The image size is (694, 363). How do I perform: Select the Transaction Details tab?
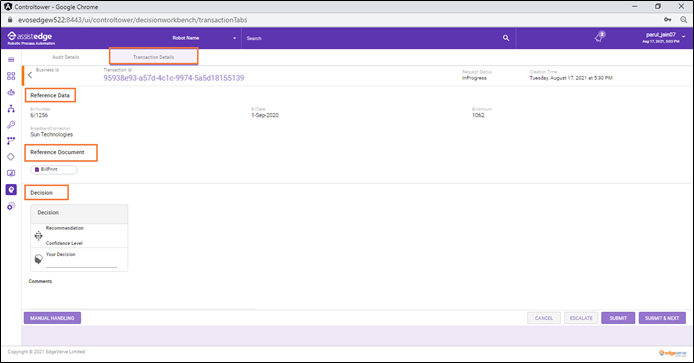click(154, 57)
